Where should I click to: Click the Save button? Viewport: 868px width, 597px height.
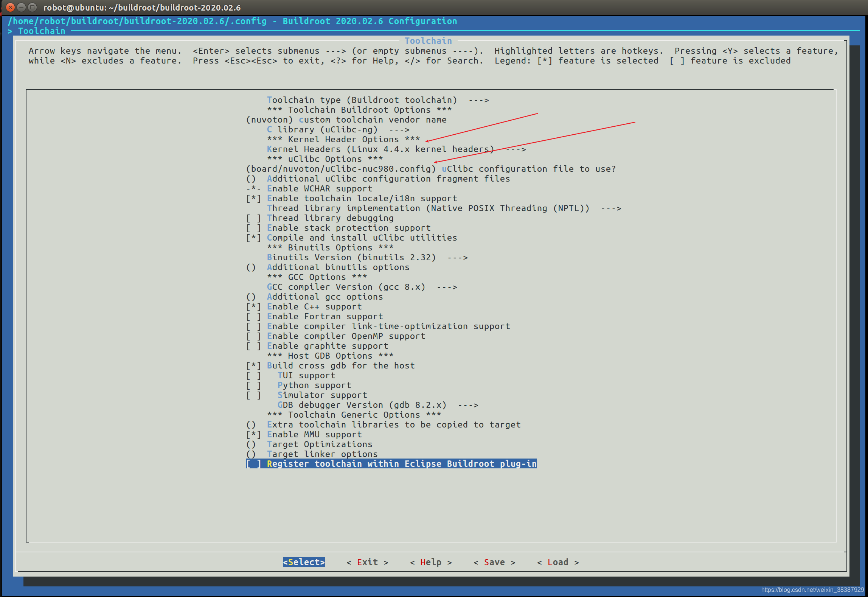pos(495,562)
